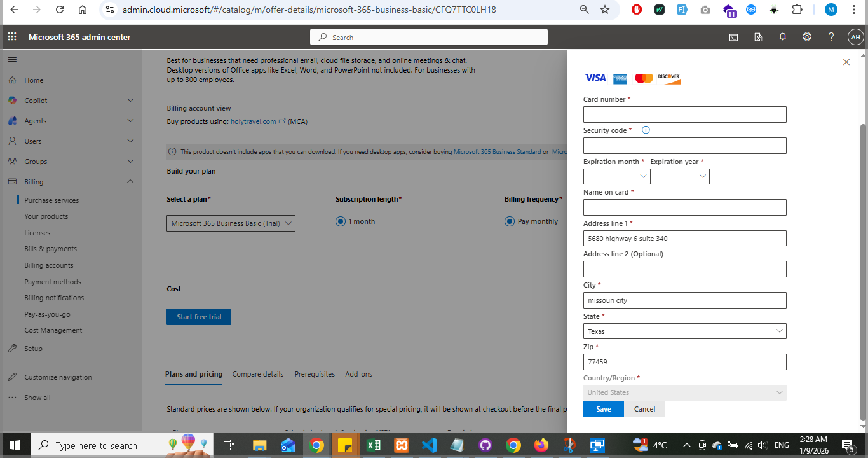The image size is (868, 458).
Task: Click the Start free trial button
Action: tap(199, 317)
